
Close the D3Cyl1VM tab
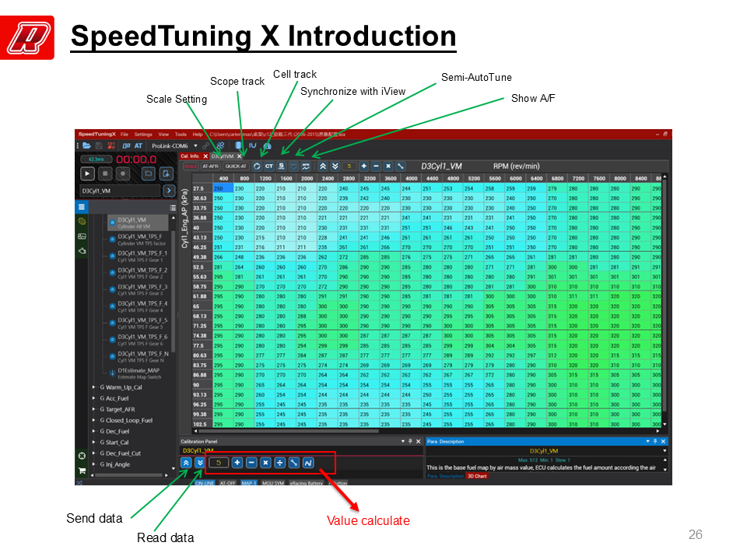(x=240, y=156)
